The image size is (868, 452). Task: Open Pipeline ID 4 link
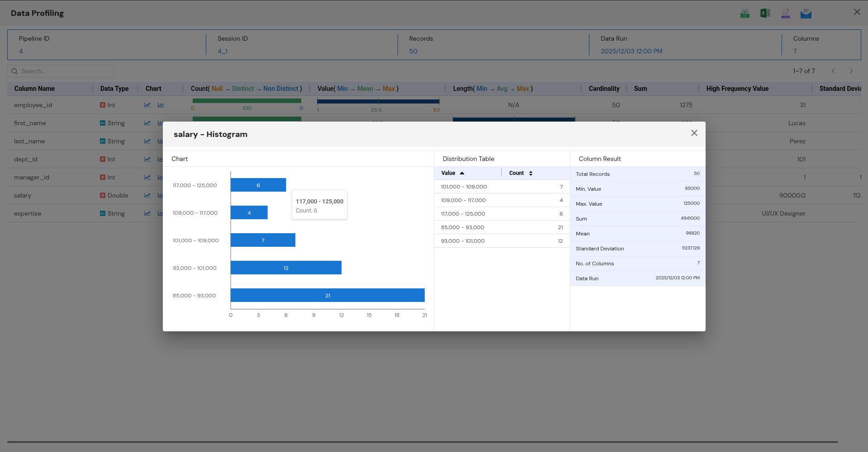point(21,51)
